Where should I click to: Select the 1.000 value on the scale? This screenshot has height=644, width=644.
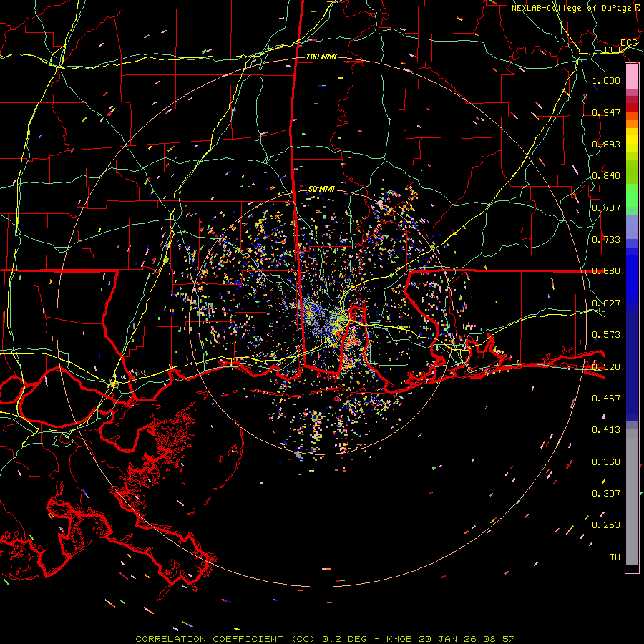click(x=606, y=80)
